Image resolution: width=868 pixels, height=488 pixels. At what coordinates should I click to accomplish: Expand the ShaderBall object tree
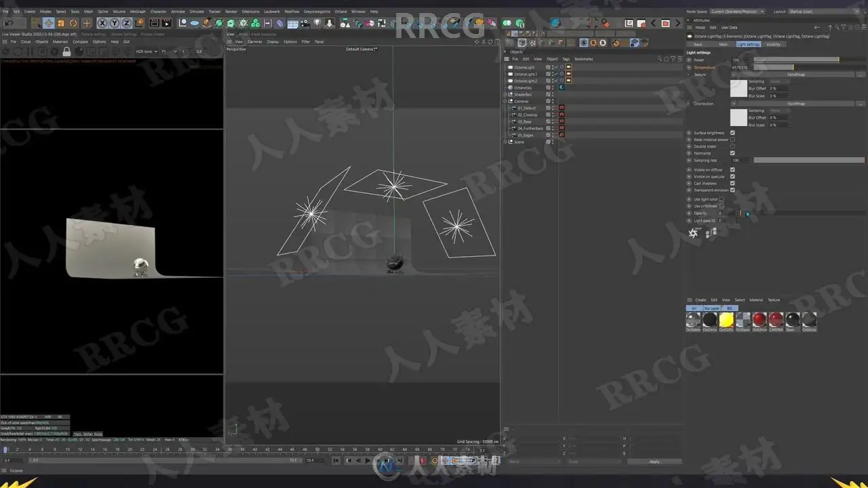[506, 94]
